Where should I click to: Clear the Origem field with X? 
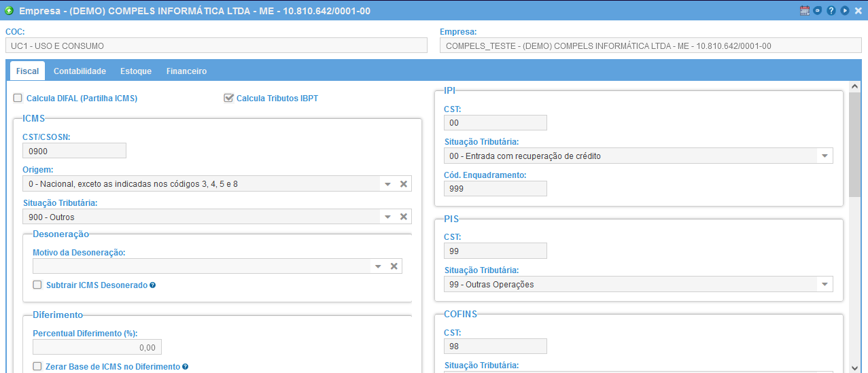coord(403,184)
